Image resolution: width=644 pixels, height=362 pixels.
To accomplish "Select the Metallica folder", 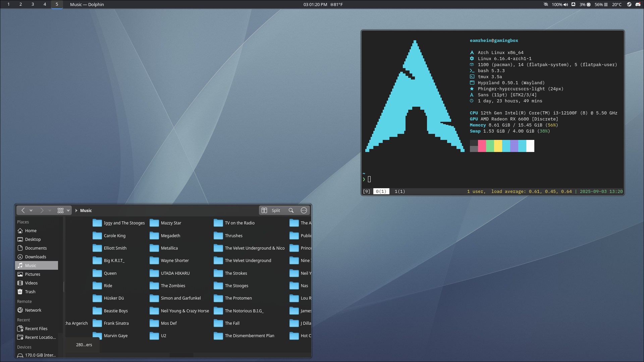I will pyautogui.click(x=169, y=248).
